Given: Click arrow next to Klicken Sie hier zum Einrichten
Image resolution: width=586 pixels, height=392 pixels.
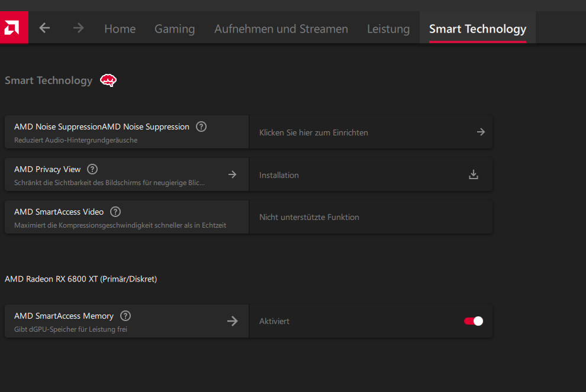Looking at the screenshot, I should coord(481,132).
